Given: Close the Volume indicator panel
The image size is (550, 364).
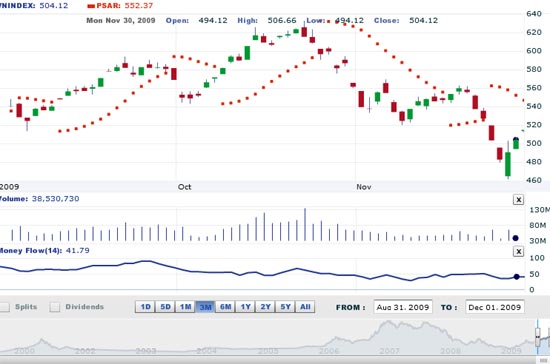Looking at the screenshot, I should coord(518,200).
